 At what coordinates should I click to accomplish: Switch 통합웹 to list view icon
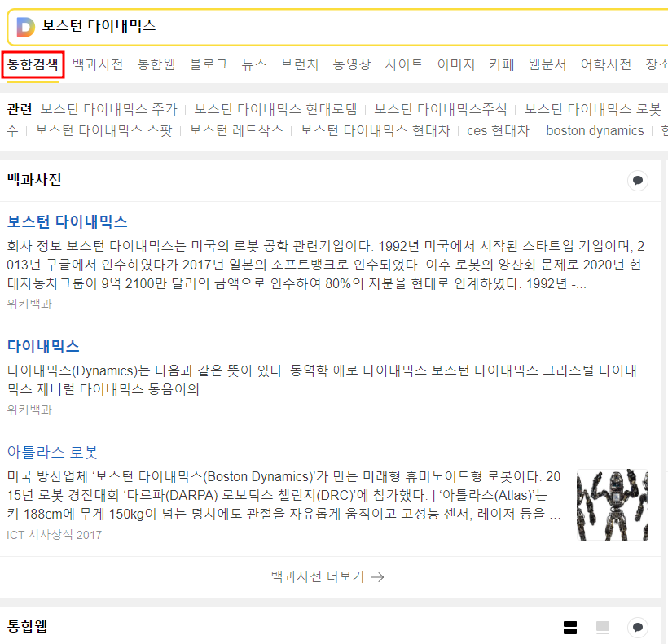click(x=570, y=628)
